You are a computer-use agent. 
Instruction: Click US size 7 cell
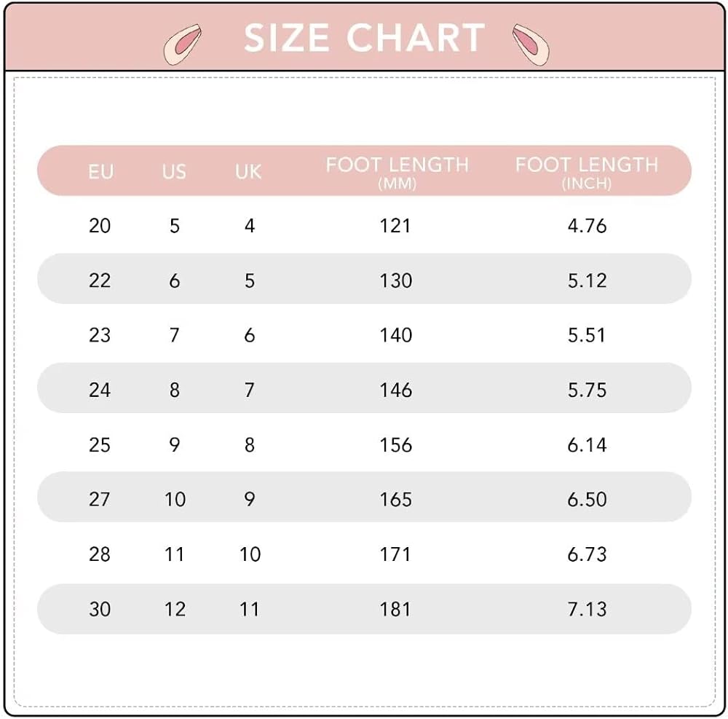174,335
